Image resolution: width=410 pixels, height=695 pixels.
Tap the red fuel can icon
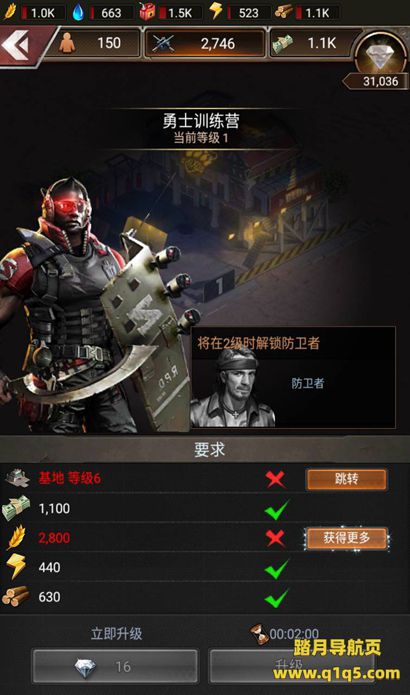click(x=147, y=12)
